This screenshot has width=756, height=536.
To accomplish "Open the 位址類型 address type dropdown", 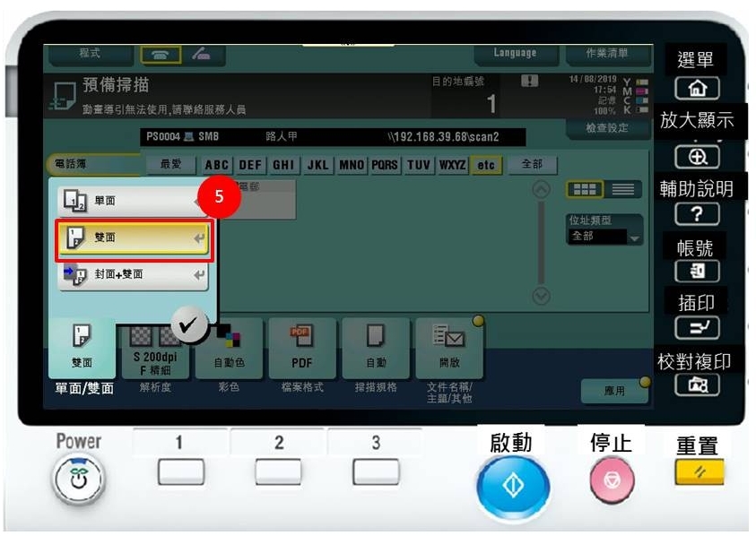I will click(606, 238).
